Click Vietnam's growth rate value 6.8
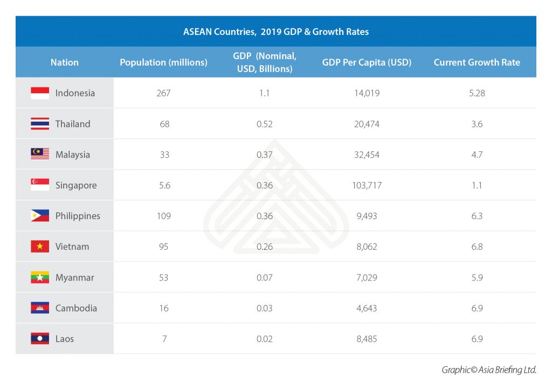Screen dimensions: 552x392 477,247
